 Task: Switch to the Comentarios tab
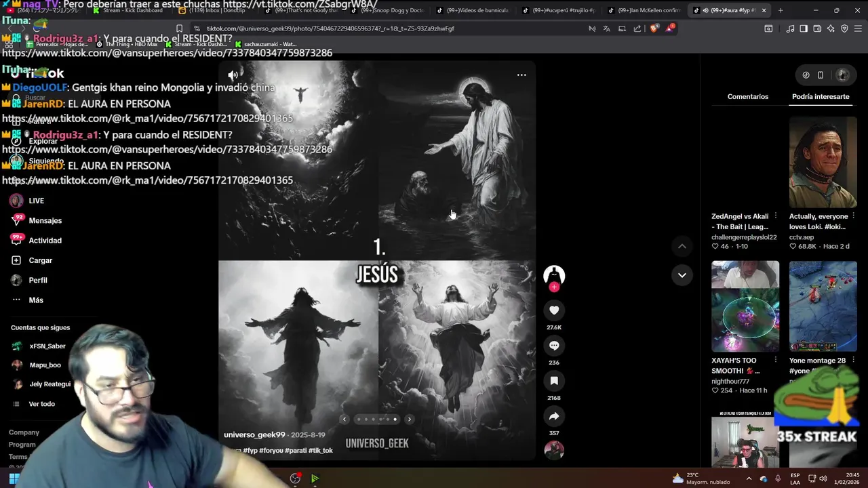point(748,97)
